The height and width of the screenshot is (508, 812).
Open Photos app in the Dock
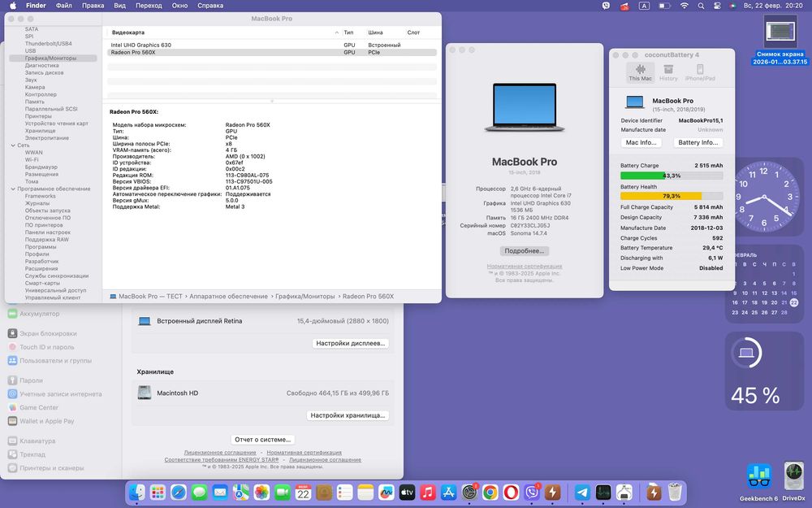click(x=261, y=492)
